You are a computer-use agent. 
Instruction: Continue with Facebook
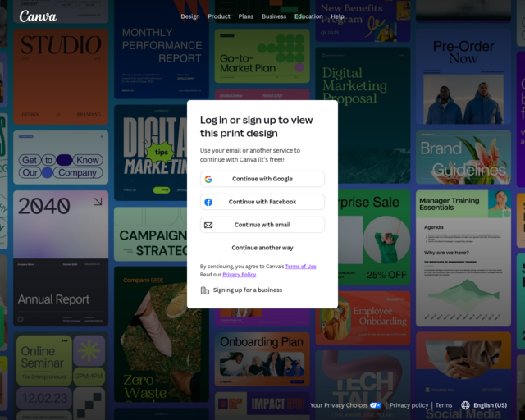click(x=262, y=202)
